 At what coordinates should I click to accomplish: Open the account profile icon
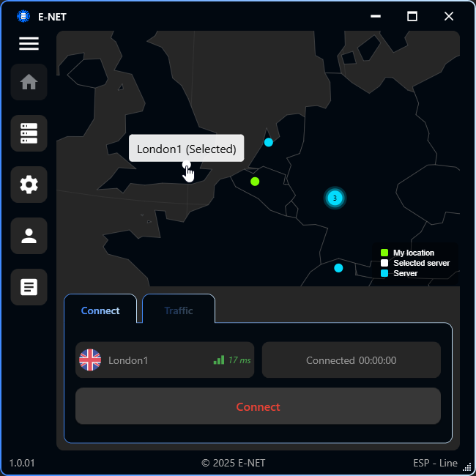[x=29, y=236]
